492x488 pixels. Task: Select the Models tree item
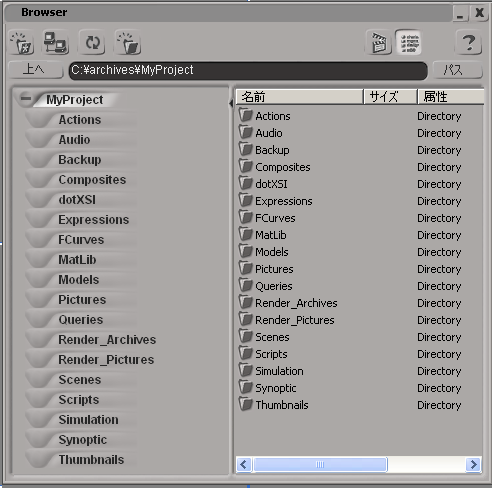tap(79, 280)
